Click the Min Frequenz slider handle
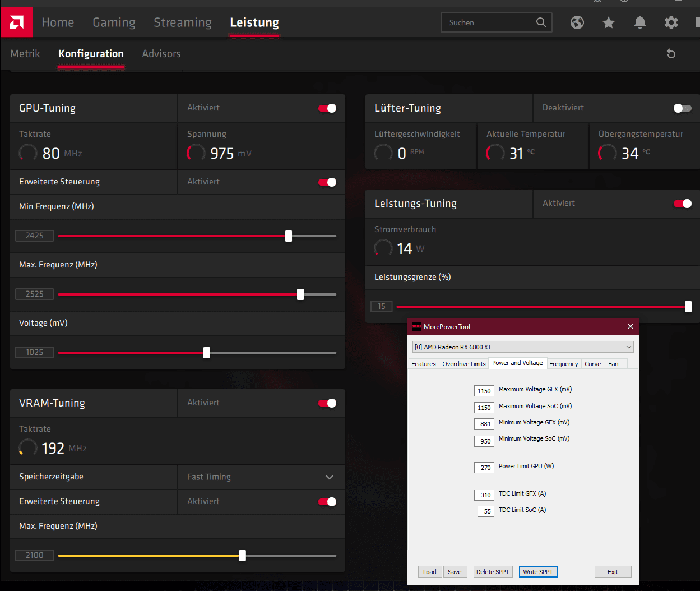The image size is (700, 591). (289, 236)
